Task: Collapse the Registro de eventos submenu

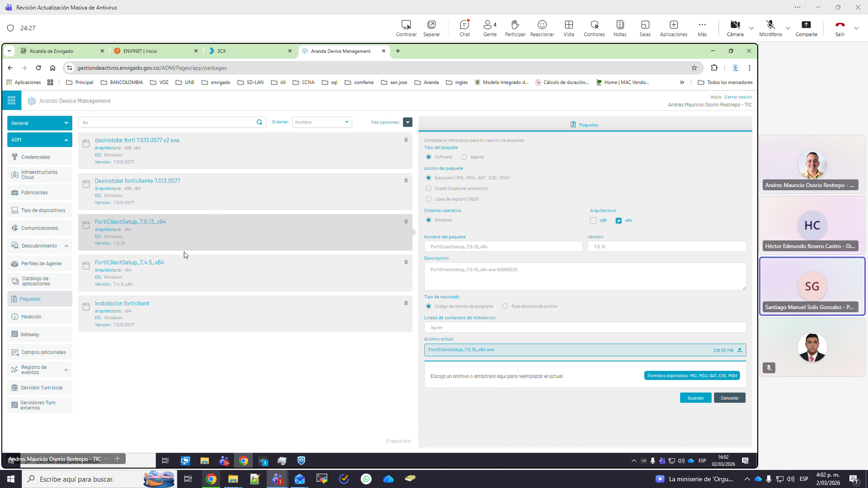Action: coord(66,370)
